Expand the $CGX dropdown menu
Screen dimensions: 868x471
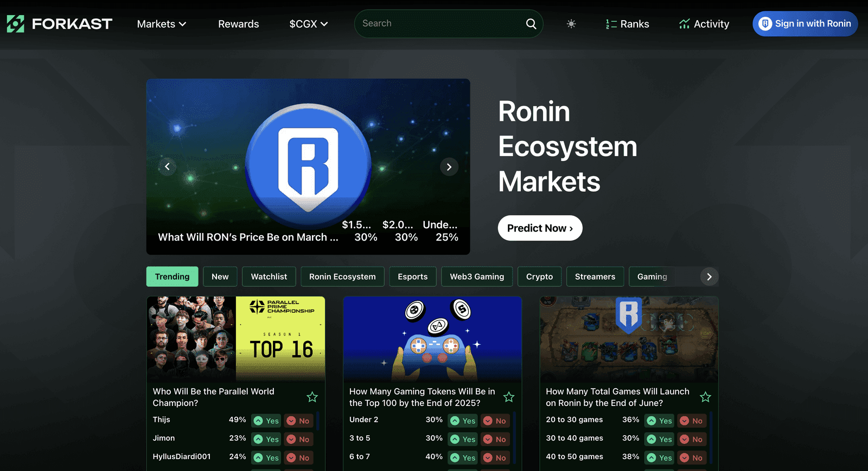pyautogui.click(x=309, y=24)
